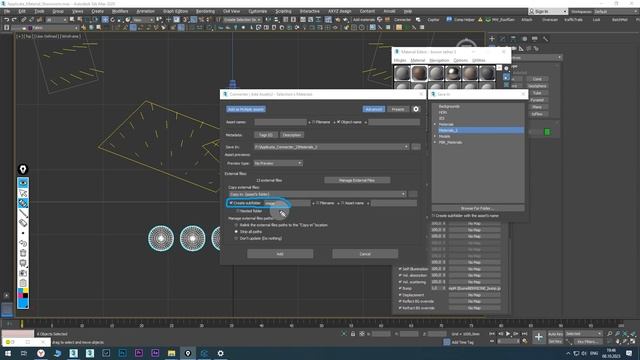Click Manage External Files button
This screenshot has width=640, height=360.
pos(357,180)
